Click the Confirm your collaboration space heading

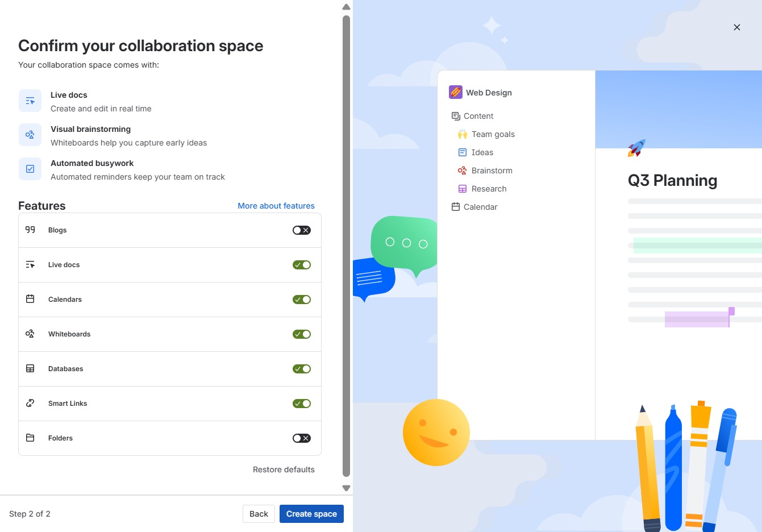141,45
